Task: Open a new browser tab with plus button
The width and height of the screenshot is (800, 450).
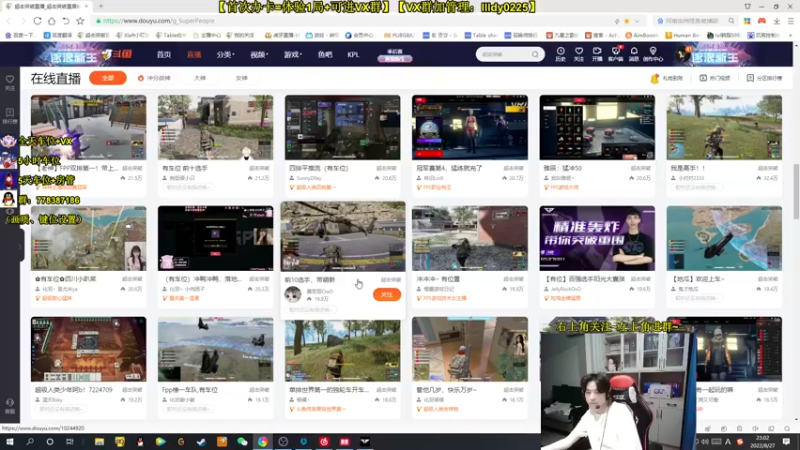Action: [x=101, y=6]
